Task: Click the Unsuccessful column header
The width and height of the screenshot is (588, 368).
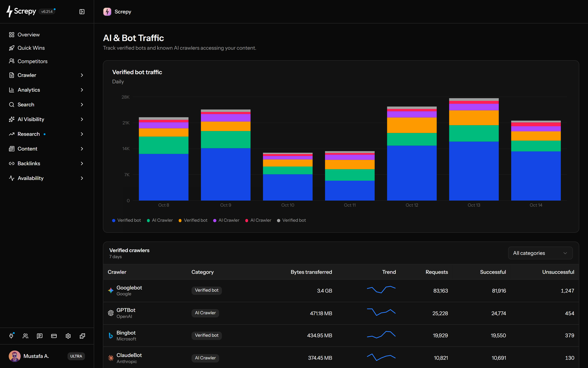Action: pos(558,272)
